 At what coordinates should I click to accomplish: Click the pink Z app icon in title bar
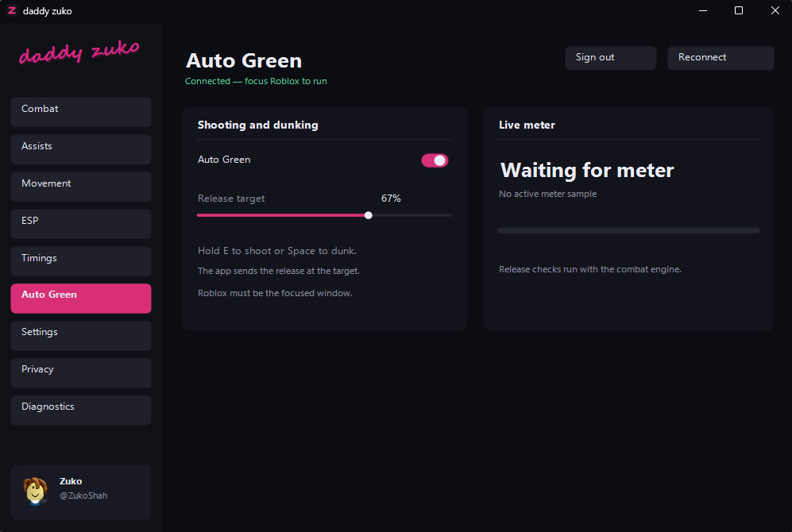pyautogui.click(x=12, y=10)
